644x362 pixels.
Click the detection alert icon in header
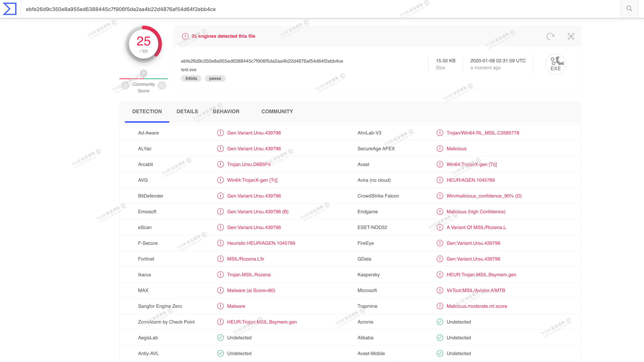click(x=185, y=36)
